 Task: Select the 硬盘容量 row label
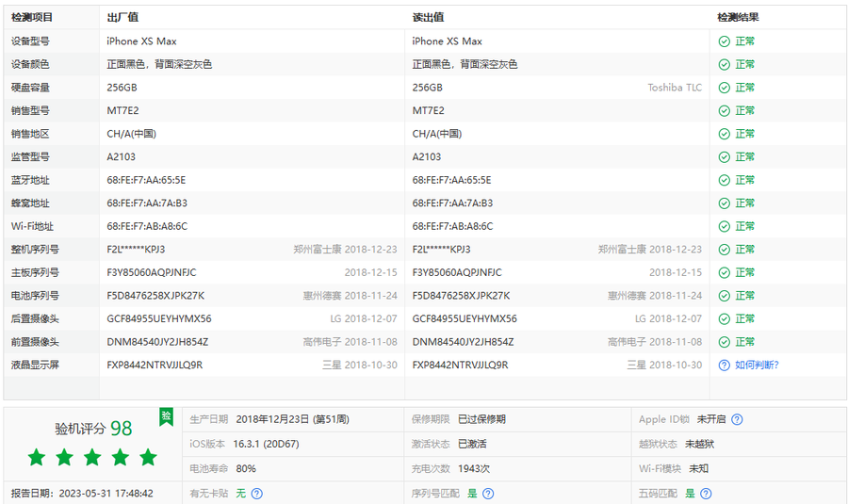coord(30,88)
